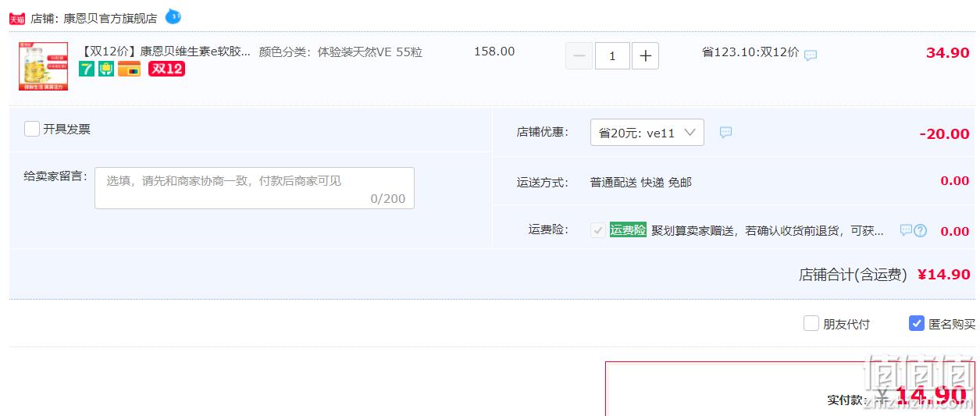Click the 颜色分类 体验装天然VE 55粒 text

pyautogui.click(x=340, y=52)
